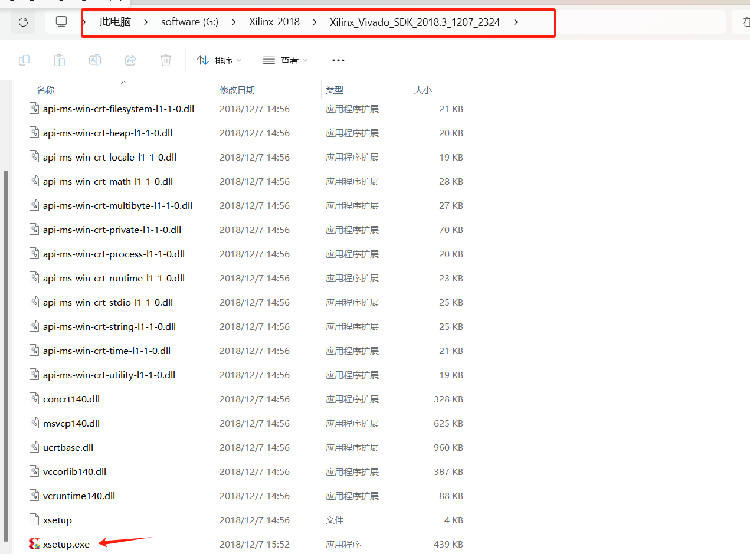Expand chevron before 此电脑 in address bar
The height and width of the screenshot is (560, 750).
coord(84,22)
